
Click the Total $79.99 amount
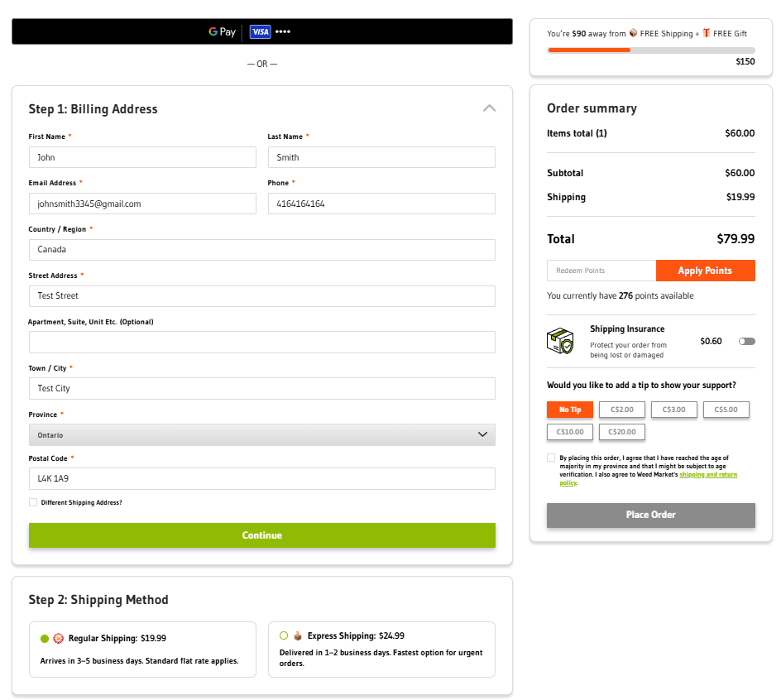click(x=735, y=239)
